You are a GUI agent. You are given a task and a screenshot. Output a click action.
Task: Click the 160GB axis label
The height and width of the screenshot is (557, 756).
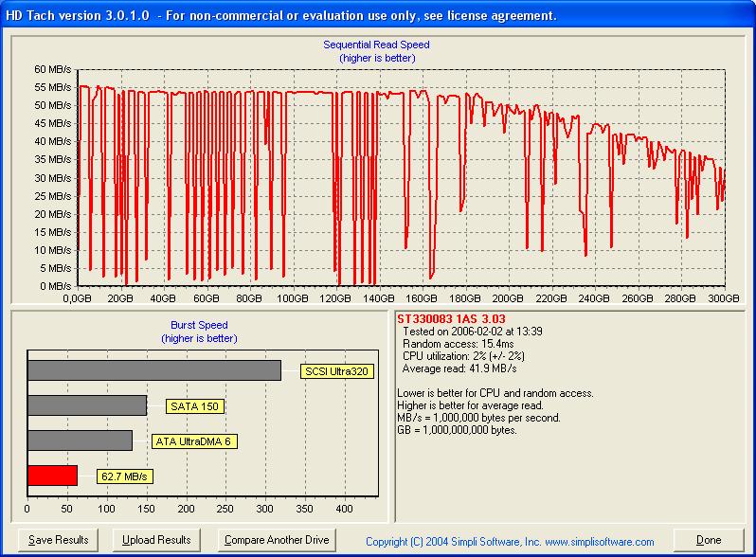click(x=422, y=298)
